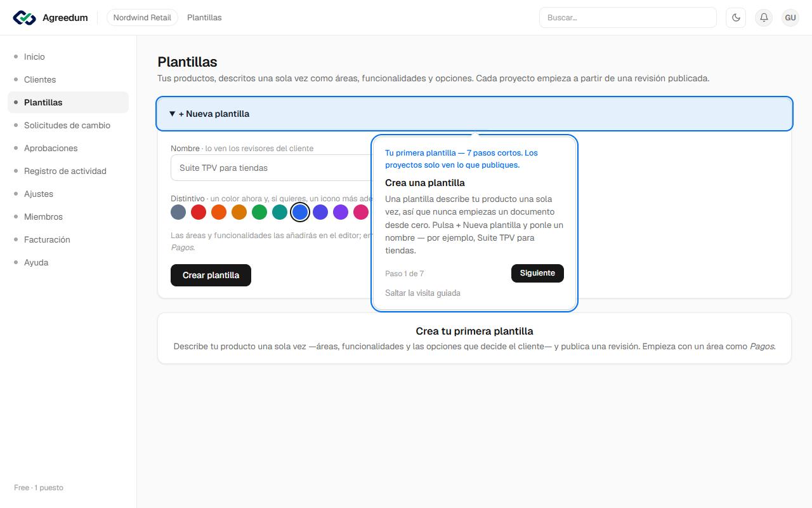Viewport: 812px width, 508px height.
Task: Open Solicitudes de cambio in the sidebar
Action: click(68, 125)
